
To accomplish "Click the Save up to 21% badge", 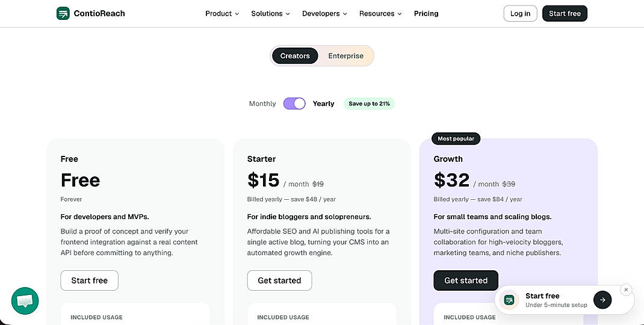I will (369, 104).
